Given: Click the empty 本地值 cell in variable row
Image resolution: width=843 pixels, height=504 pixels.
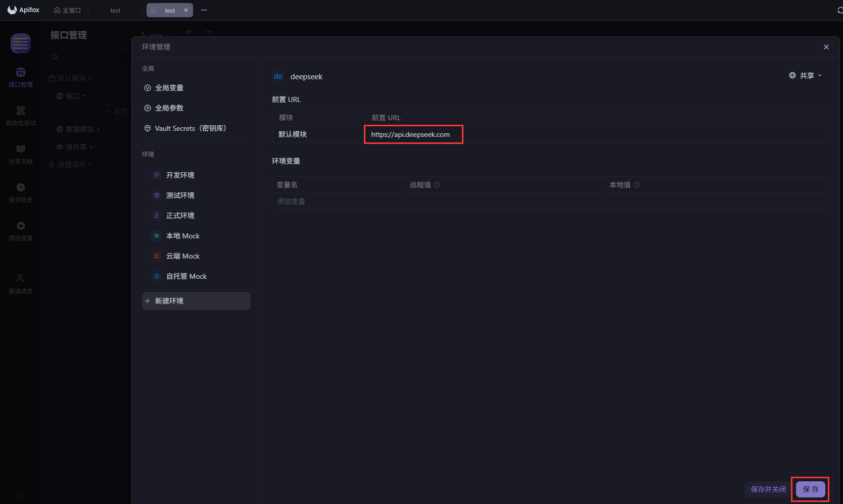Looking at the screenshot, I should click(x=717, y=201).
